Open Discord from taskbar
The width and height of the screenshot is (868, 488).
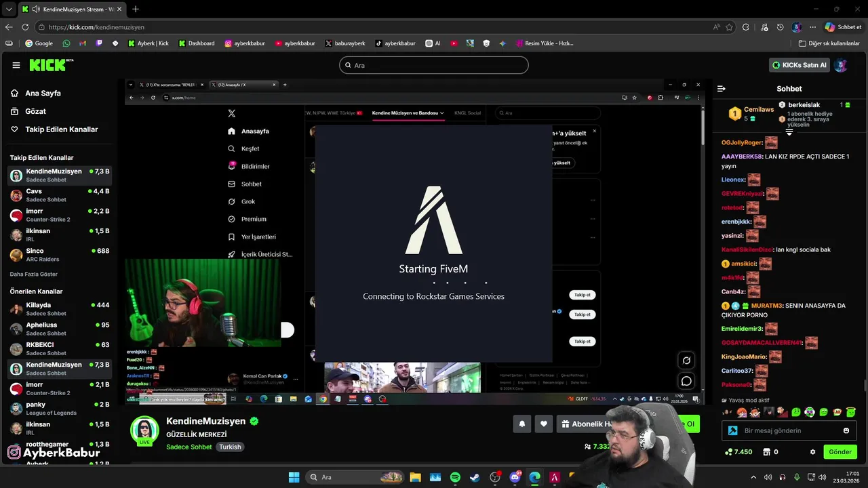coord(515,477)
